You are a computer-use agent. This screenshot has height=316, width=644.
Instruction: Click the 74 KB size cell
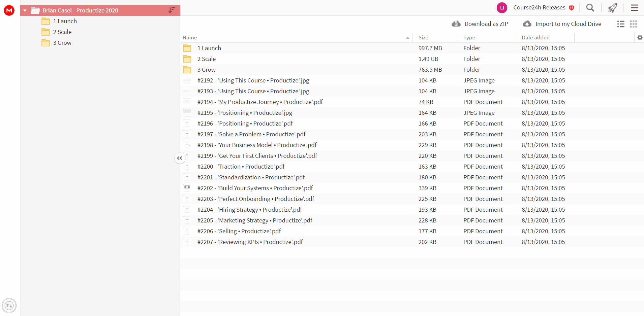426,102
